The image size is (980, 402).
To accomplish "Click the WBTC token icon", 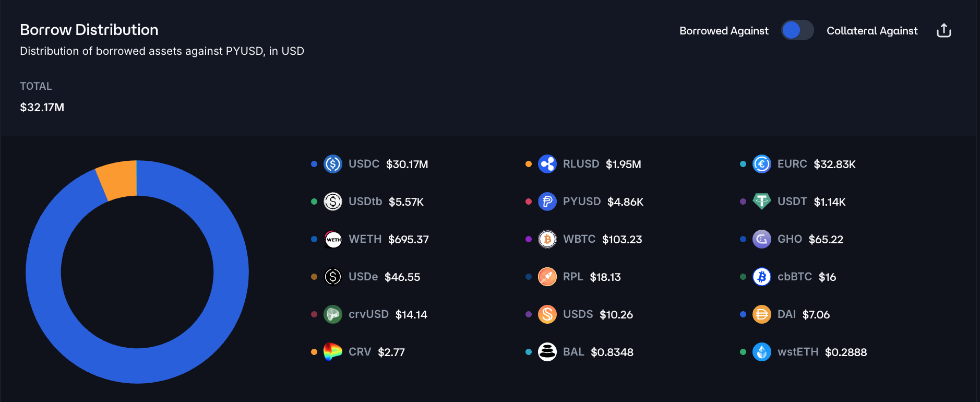I will click(547, 239).
